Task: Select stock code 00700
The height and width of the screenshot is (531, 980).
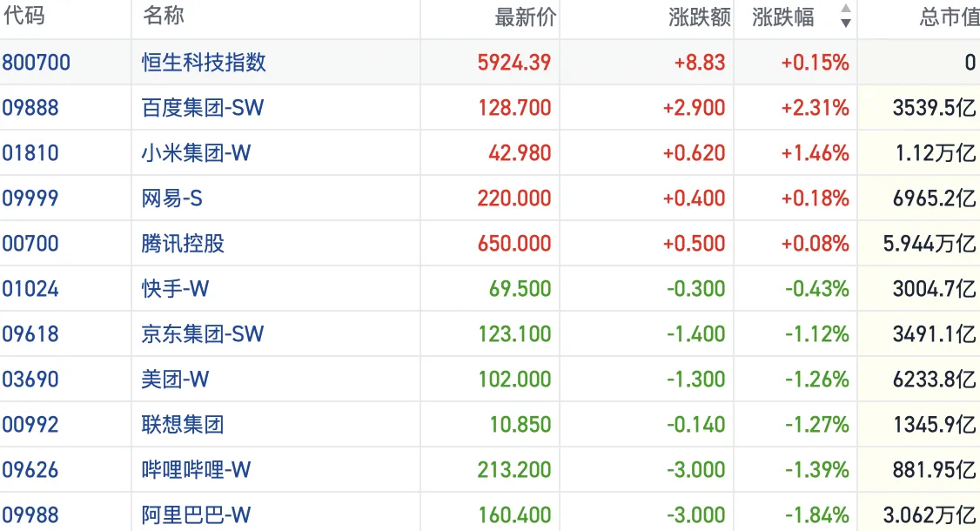Action: pyautogui.click(x=30, y=243)
